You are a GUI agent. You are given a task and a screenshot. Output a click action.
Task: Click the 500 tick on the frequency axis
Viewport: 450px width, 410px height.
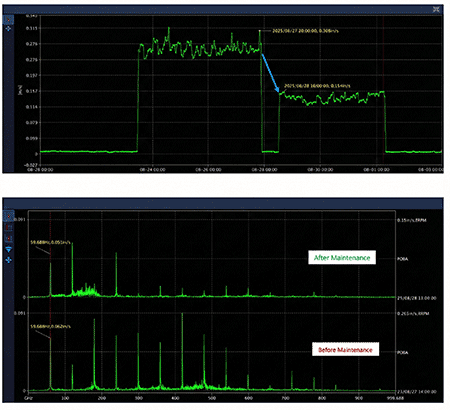click(212, 398)
